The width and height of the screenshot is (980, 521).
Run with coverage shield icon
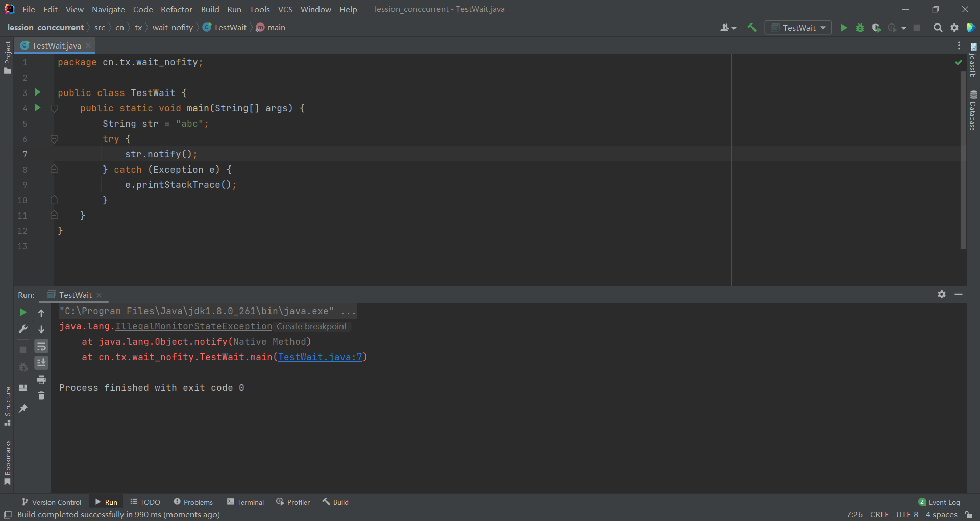[x=876, y=28]
